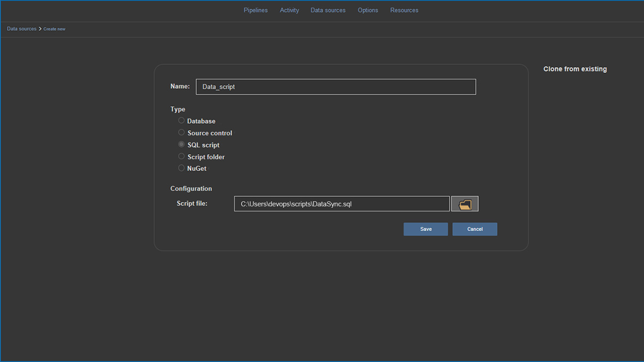Click the Configuration section heading
The image size is (644, 362).
point(191,188)
